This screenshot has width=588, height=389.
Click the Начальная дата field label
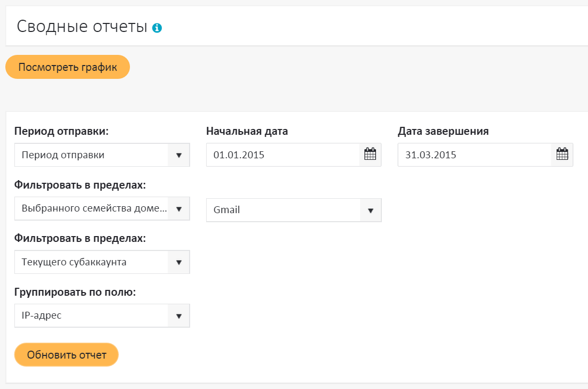point(247,131)
